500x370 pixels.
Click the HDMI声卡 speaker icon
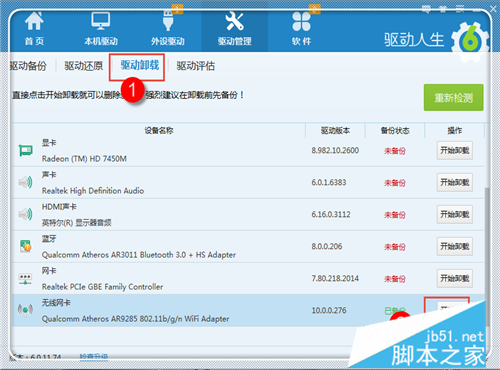click(x=25, y=214)
